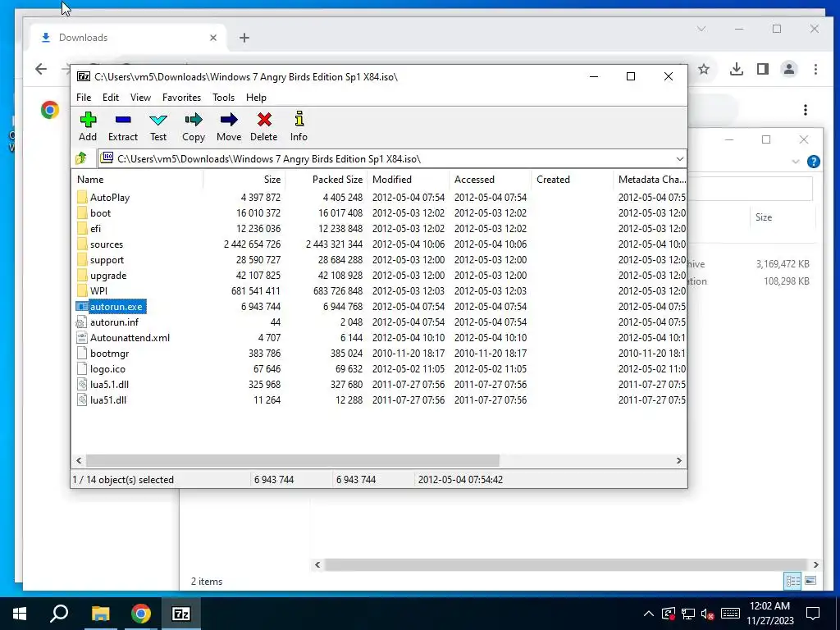Go up one folder level in 7-Zip

[81, 158]
